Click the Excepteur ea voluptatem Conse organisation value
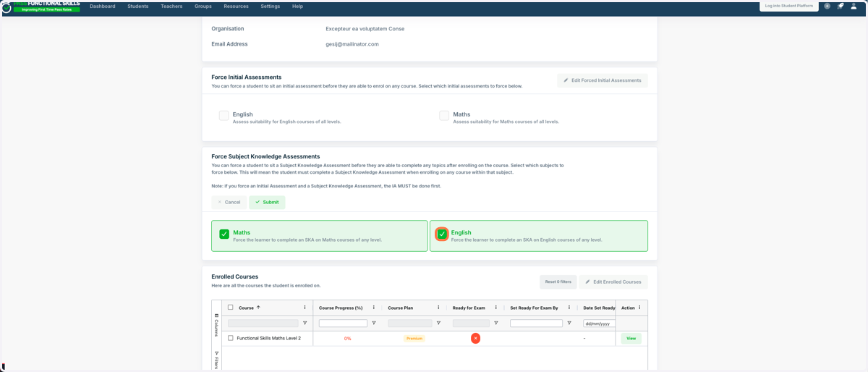The width and height of the screenshot is (868, 372). coord(365,29)
